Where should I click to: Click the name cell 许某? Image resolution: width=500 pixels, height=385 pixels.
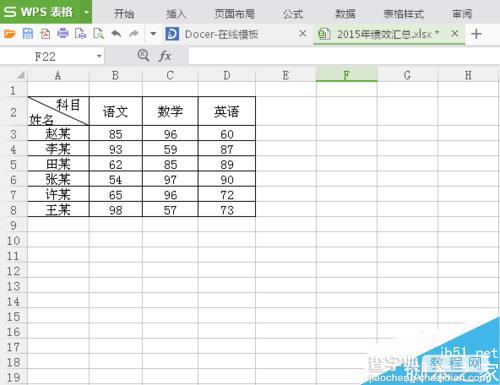(58, 194)
